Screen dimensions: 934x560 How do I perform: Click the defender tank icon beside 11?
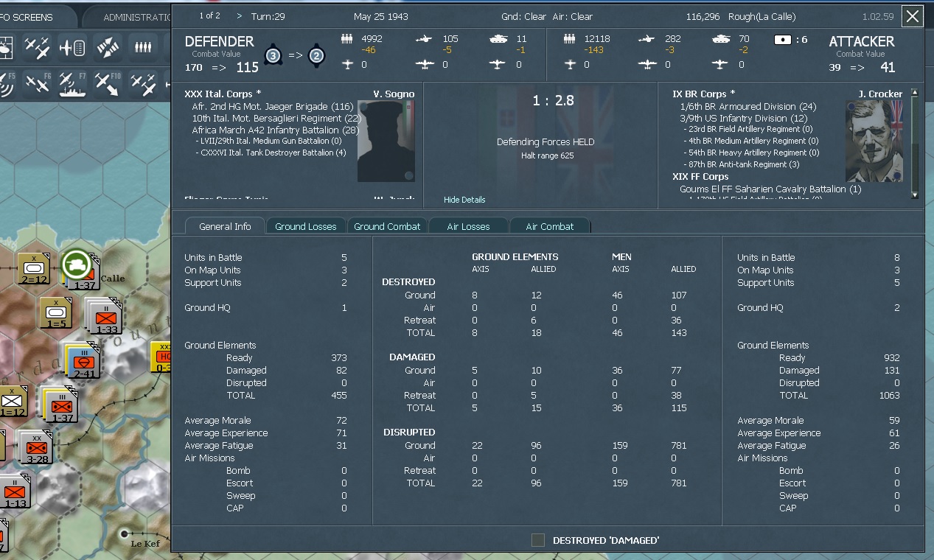498,39
